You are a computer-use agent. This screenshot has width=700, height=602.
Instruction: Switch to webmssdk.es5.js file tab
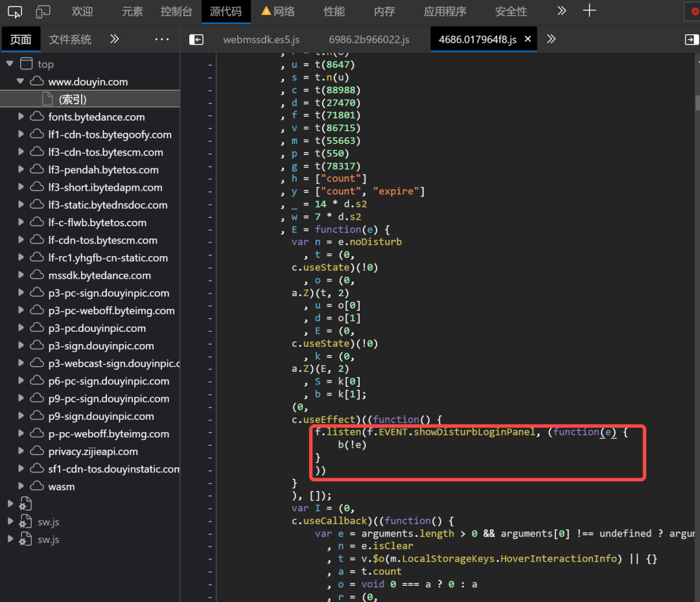261,40
